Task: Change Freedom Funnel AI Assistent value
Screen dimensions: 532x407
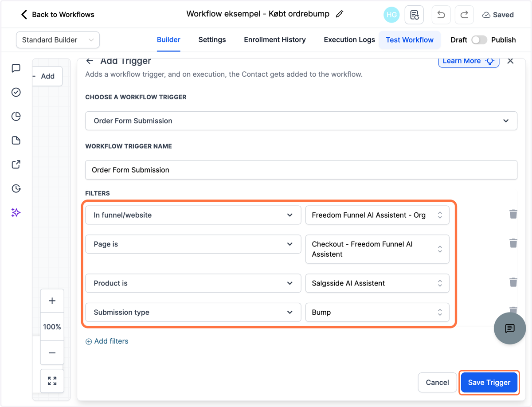Action: (377, 215)
